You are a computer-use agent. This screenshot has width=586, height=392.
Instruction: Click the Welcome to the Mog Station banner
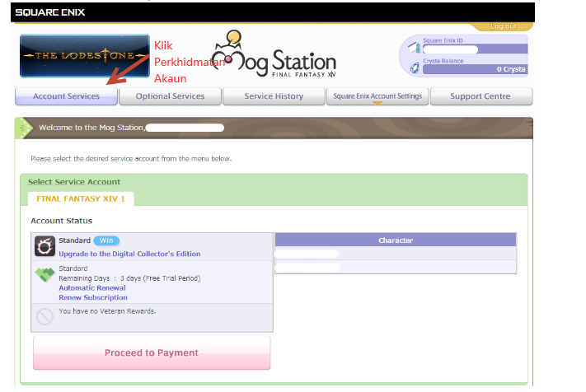click(274, 128)
